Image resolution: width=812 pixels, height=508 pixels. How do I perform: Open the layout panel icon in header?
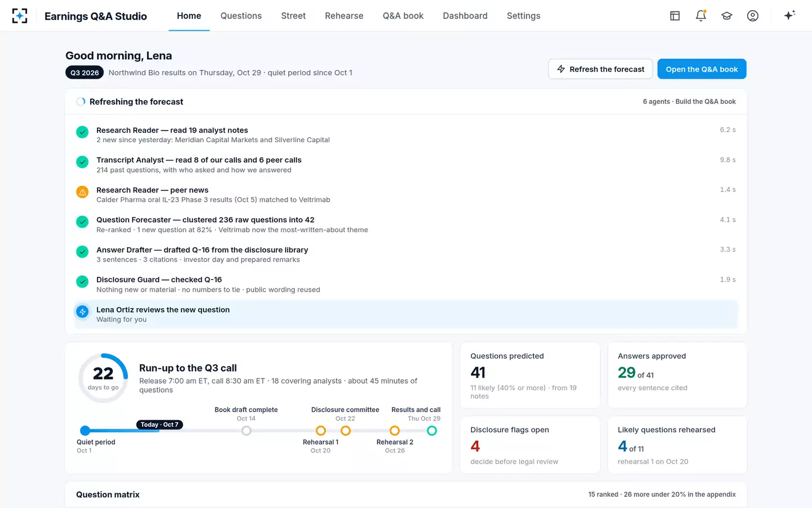[675, 16]
